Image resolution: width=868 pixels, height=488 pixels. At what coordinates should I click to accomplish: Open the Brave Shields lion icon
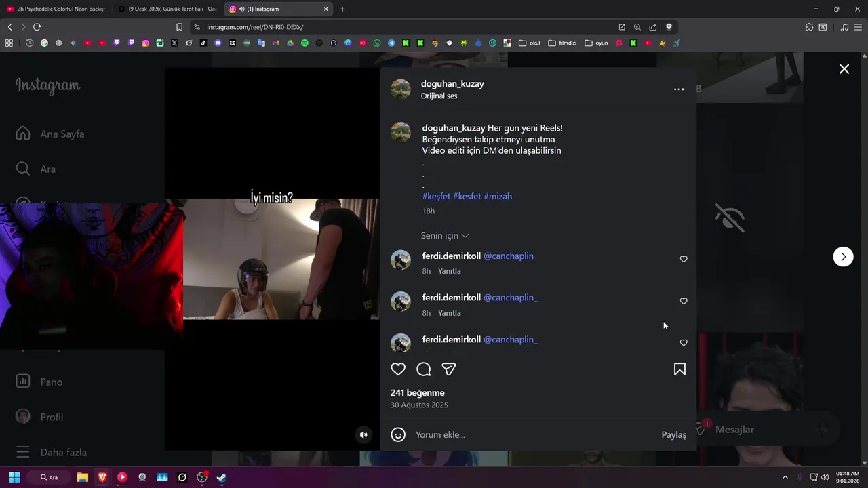(669, 27)
